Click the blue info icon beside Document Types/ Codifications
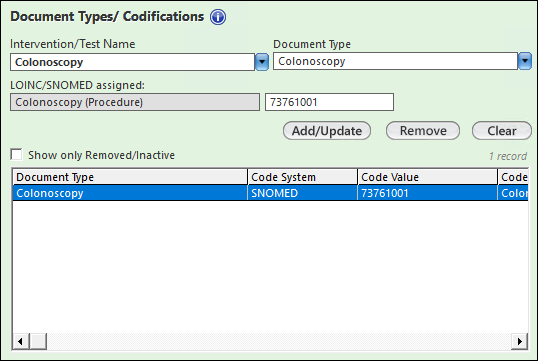Image resolution: width=538 pixels, height=361 pixels. pos(218,17)
